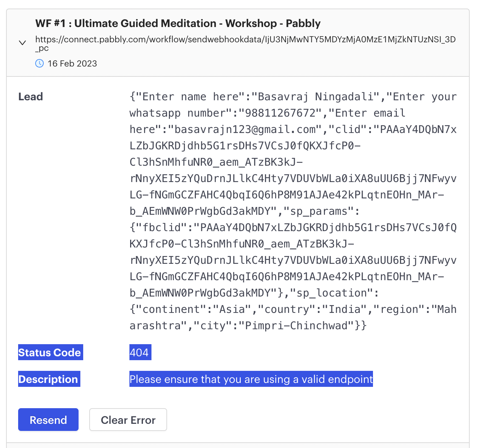The width and height of the screenshot is (480, 448).
Task: Click the highlighted 404 status value
Action: click(x=140, y=352)
